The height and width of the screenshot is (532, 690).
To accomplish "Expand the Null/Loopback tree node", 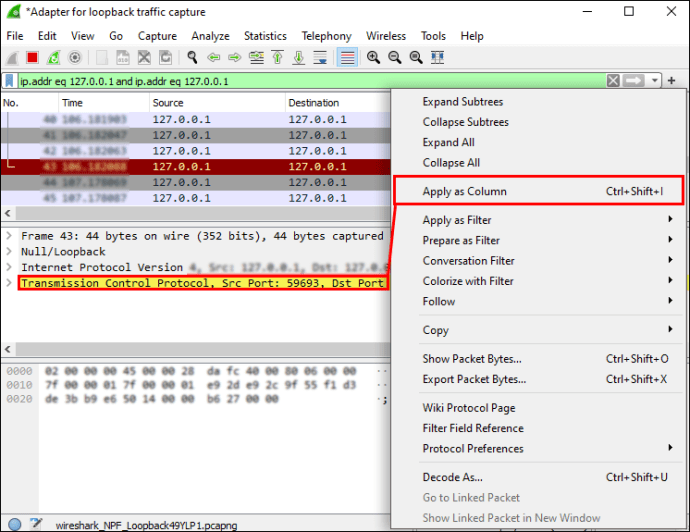I will pyautogui.click(x=9, y=252).
